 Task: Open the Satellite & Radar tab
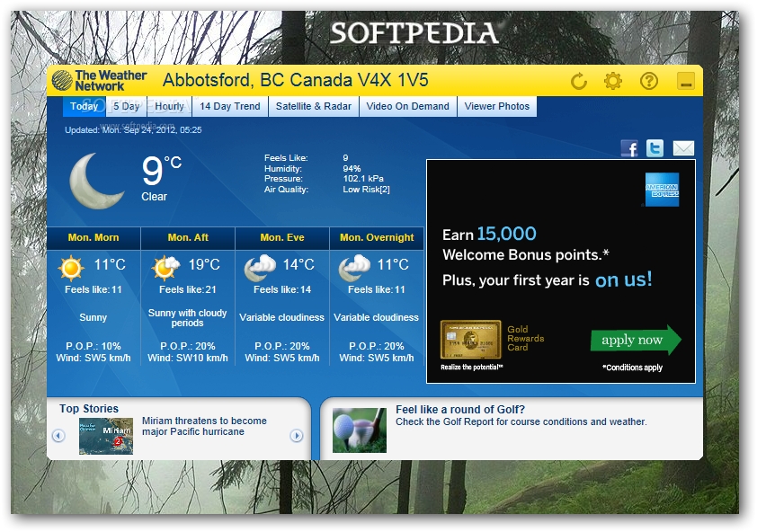pyautogui.click(x=314, y=106)
